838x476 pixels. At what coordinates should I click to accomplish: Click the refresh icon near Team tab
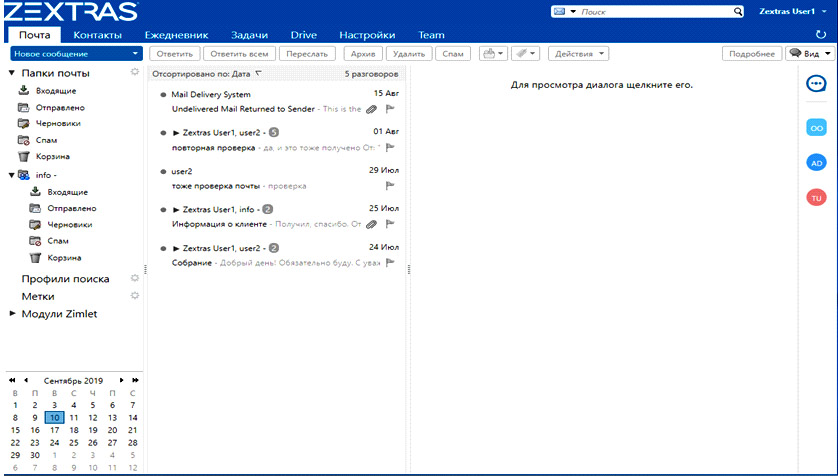(821, 35)
